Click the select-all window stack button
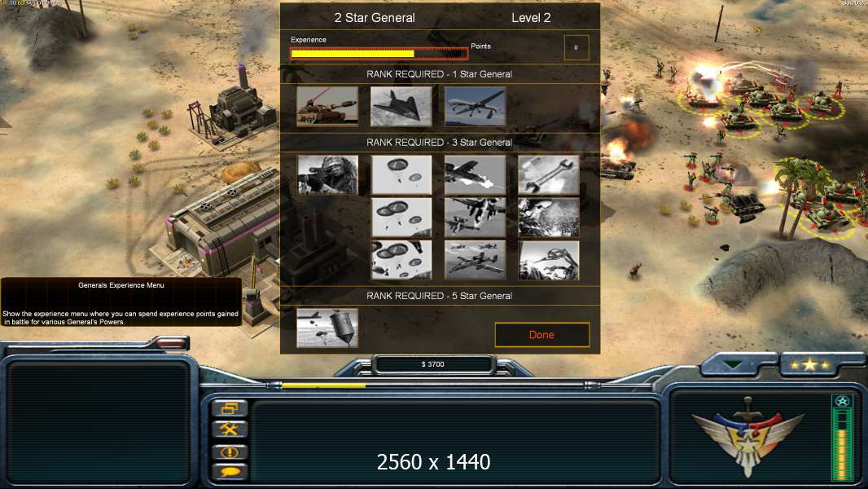This screenshot has width=868, height=489. click(230, 408)
